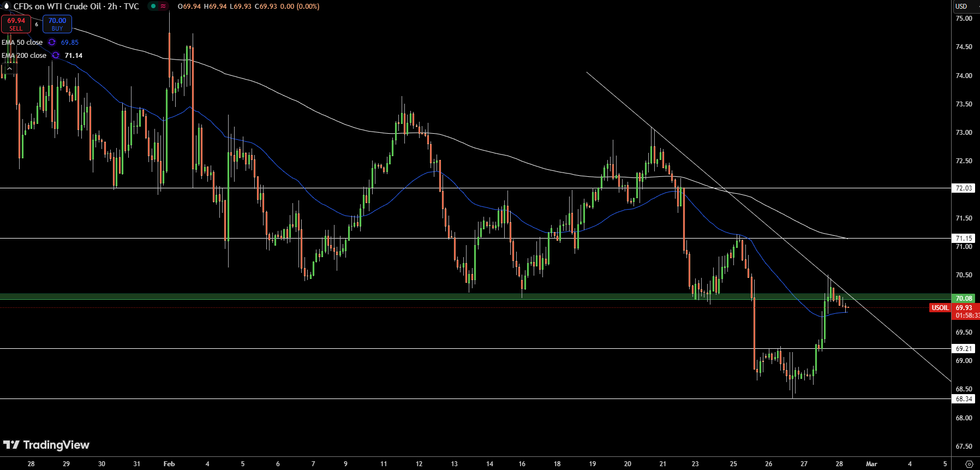Click the L69.93 low value in header
The height and width of the screenshot is (470, 980).
(x=241, y=7)
